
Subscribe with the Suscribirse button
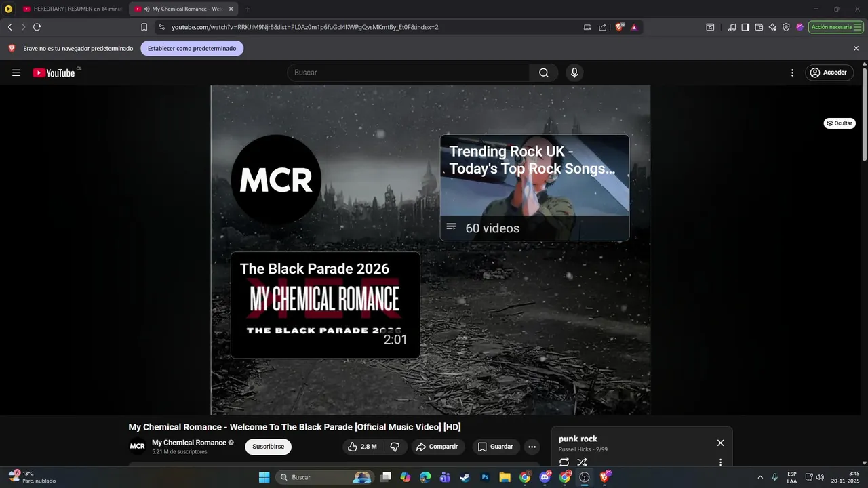[x=268, y=447]
